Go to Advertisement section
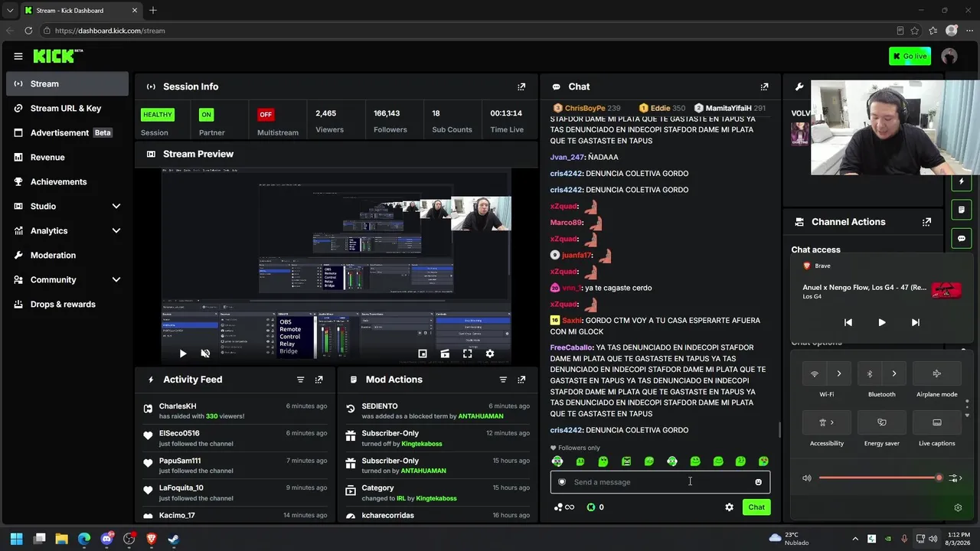The image size is (980, 551). point(67,133)
